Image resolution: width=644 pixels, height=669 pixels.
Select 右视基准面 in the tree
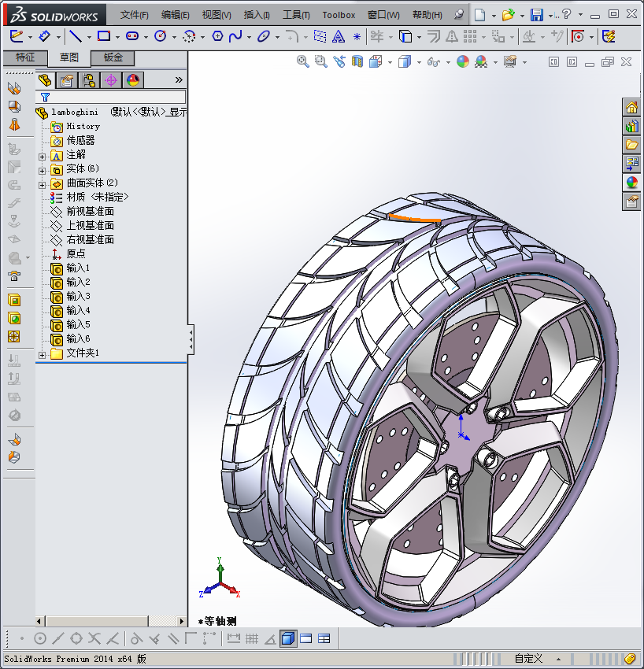90,239
